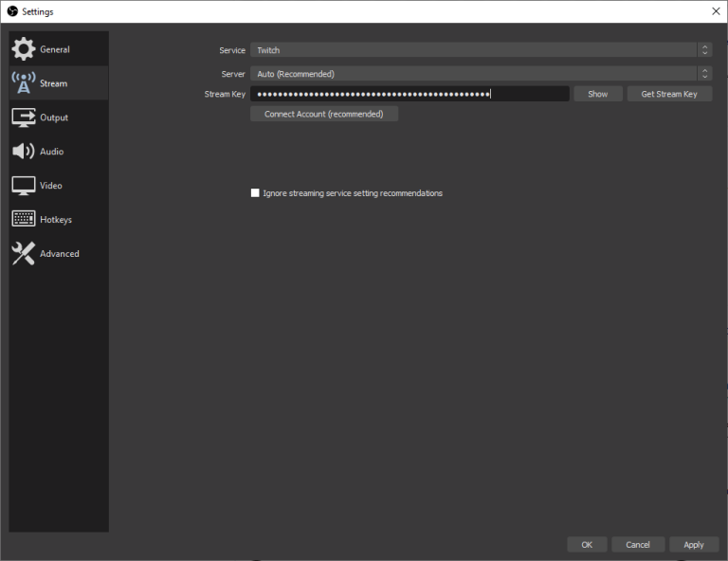Open Hotkeys settings label
The height and width of the screenshot is (561, 728).
click(x=56, y=220)
